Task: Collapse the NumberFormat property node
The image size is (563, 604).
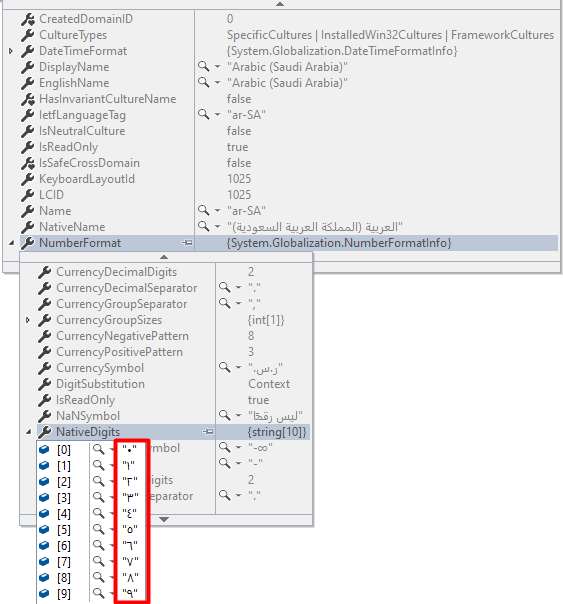Action: (12, 243)
